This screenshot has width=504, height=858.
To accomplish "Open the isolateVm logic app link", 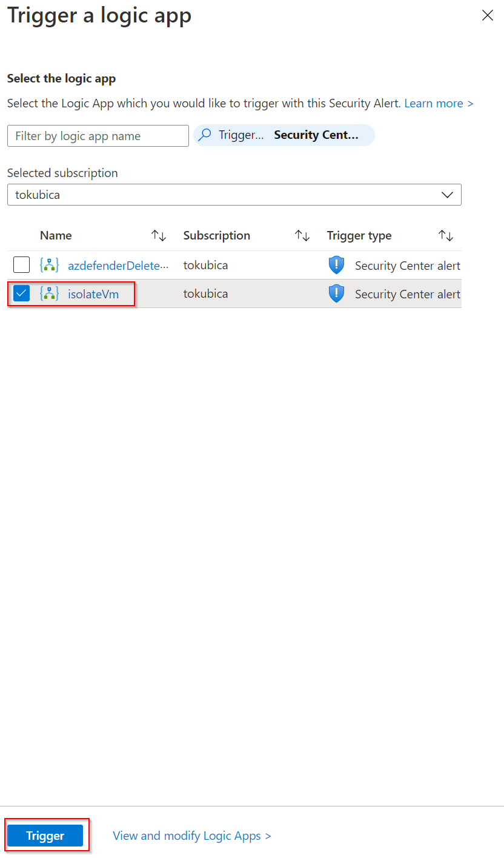I will tap(93, 294).
